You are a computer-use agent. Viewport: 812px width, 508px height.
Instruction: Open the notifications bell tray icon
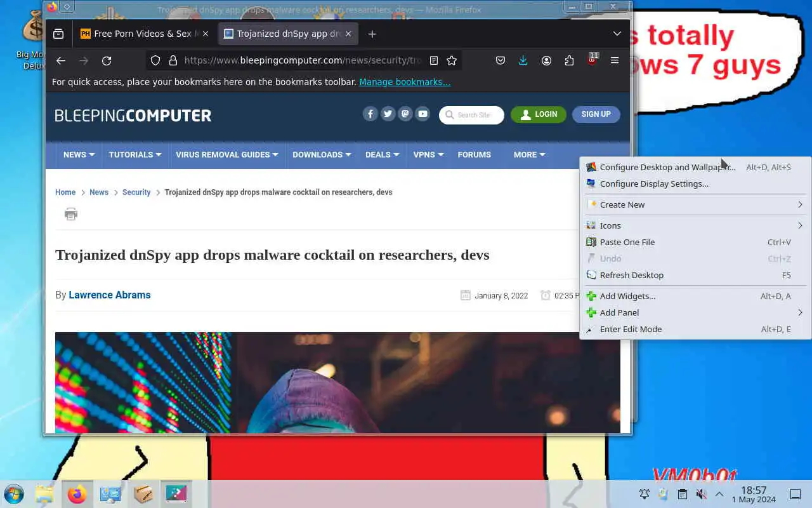[x=645, y=494]
